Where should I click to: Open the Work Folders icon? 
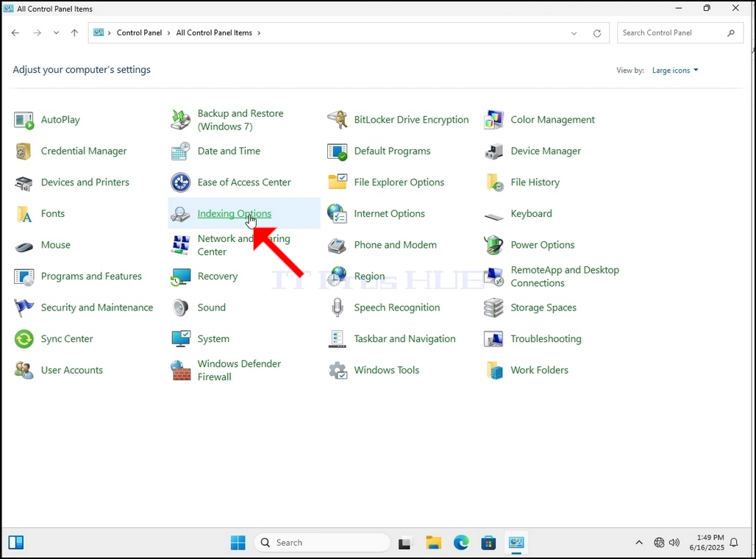click(x=493, y=371)
